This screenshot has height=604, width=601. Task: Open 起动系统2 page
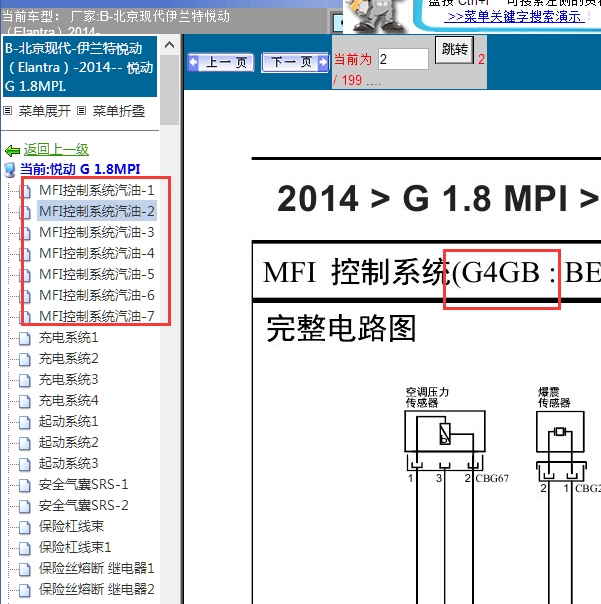point(69,442)
